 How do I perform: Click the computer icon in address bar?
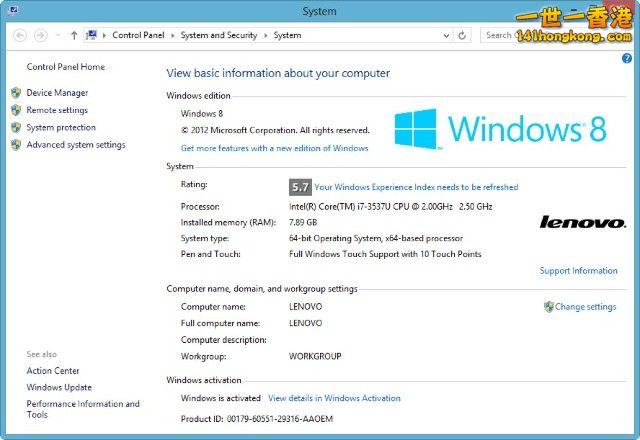tap(92, 35)
